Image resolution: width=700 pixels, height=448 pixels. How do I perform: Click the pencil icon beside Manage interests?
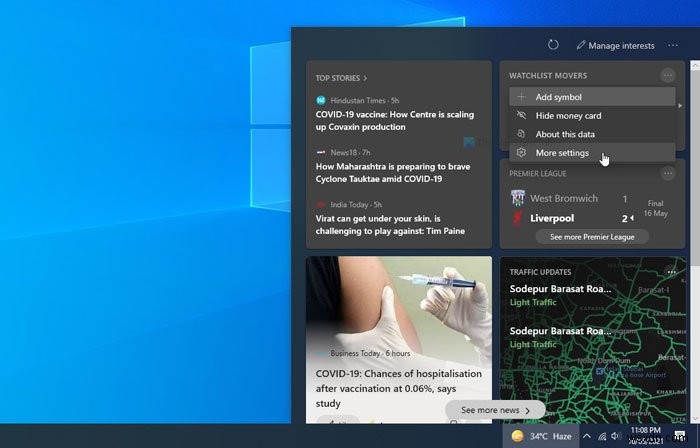[580, 45]
